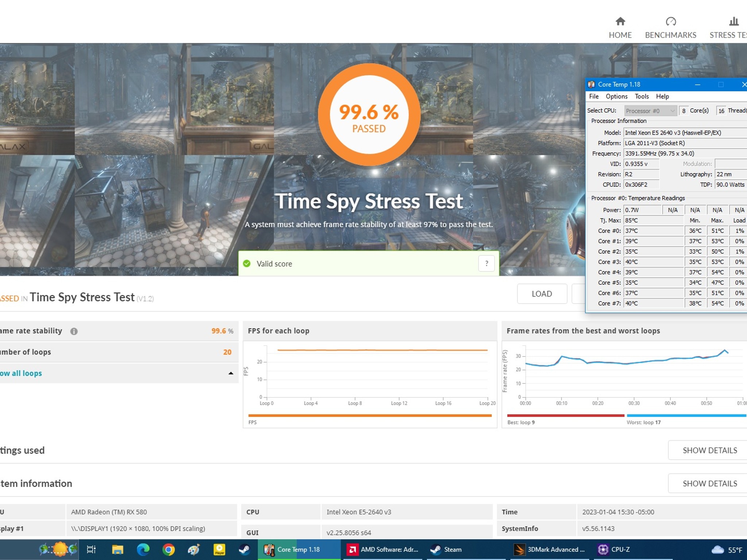Select Core #7 max temperature 54°C
The width and height of the screenshot is (747, 560).
click(717, 303)
